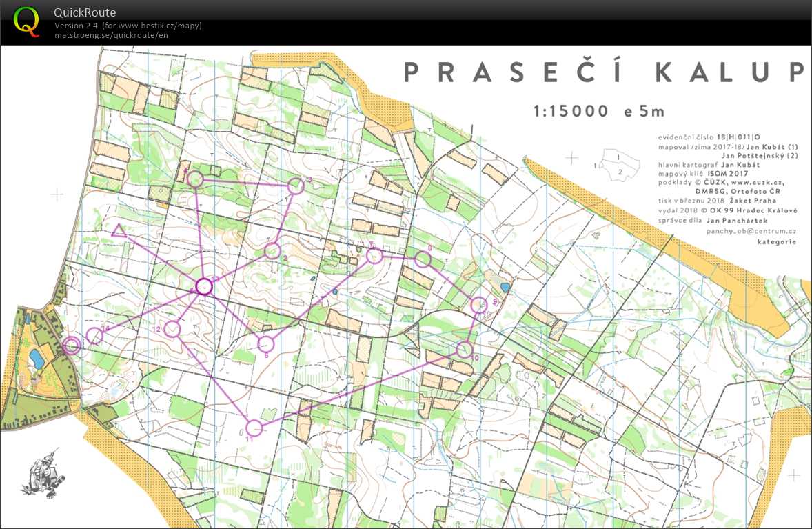Pick control circle 6 on the course
812x529 pixels.
tap(265, 343)
